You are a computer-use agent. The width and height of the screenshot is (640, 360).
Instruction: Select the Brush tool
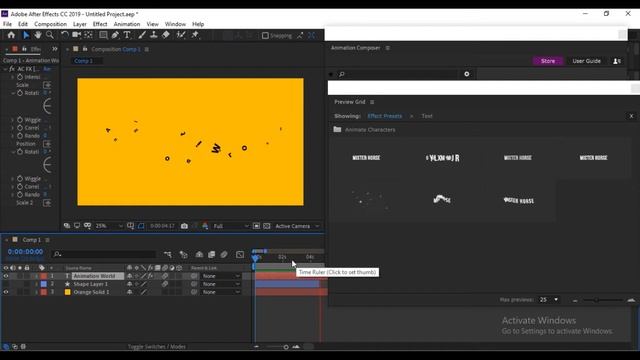[x=141, y=35]
